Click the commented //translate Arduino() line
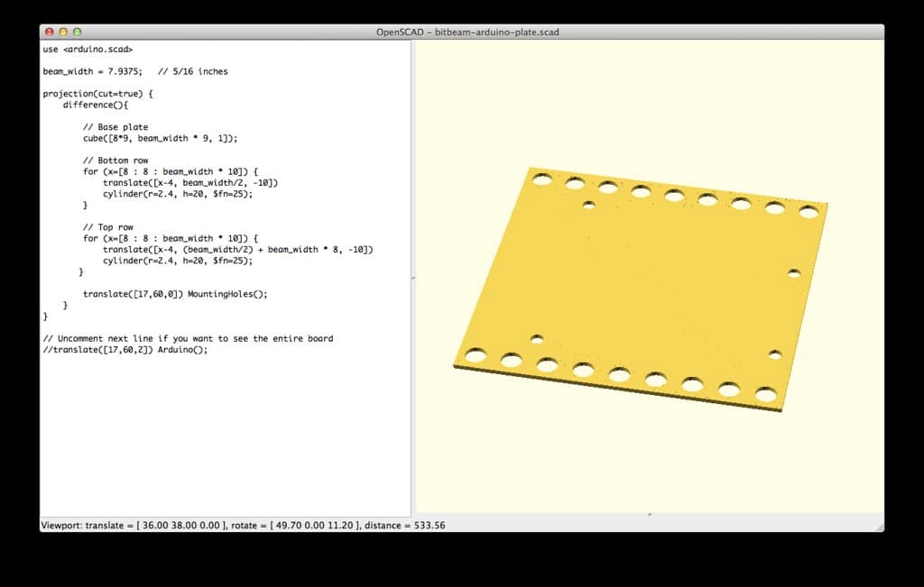This screenshot has width=924, height=587. pos(125,350)
